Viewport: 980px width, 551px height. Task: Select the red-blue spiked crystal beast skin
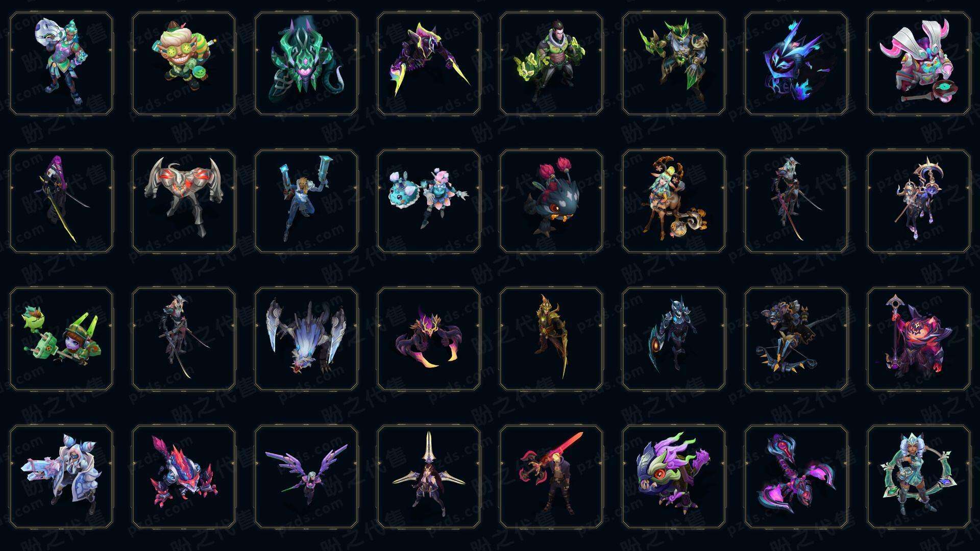[x=184, y=477]
